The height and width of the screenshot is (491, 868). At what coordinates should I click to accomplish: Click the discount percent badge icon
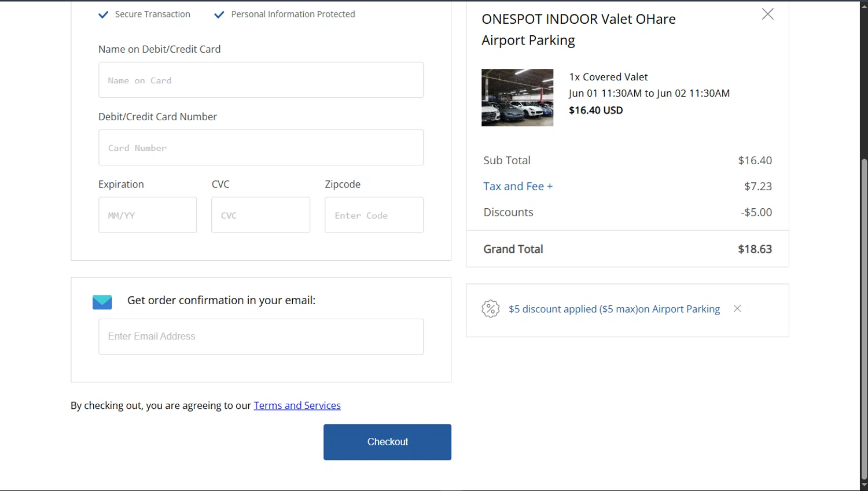(x=490, y=309)
